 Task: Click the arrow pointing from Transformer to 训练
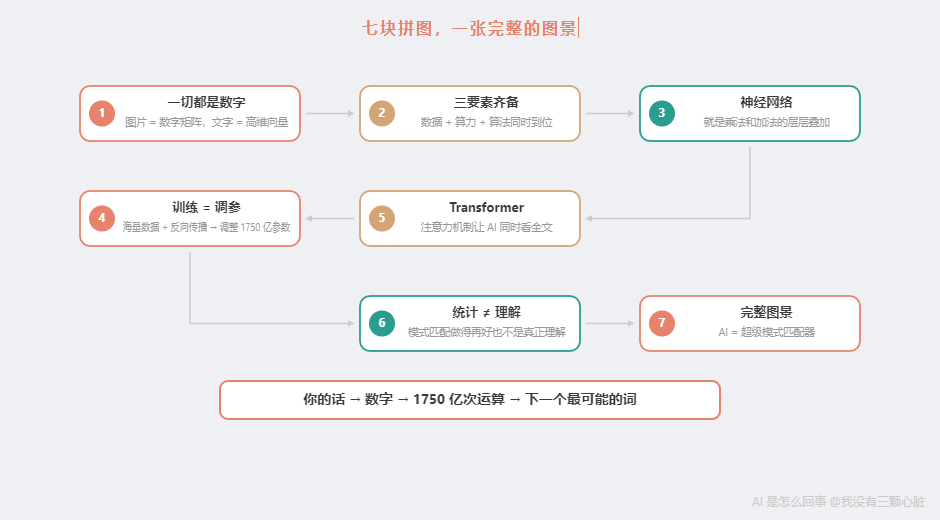click(x=330, y=218)
